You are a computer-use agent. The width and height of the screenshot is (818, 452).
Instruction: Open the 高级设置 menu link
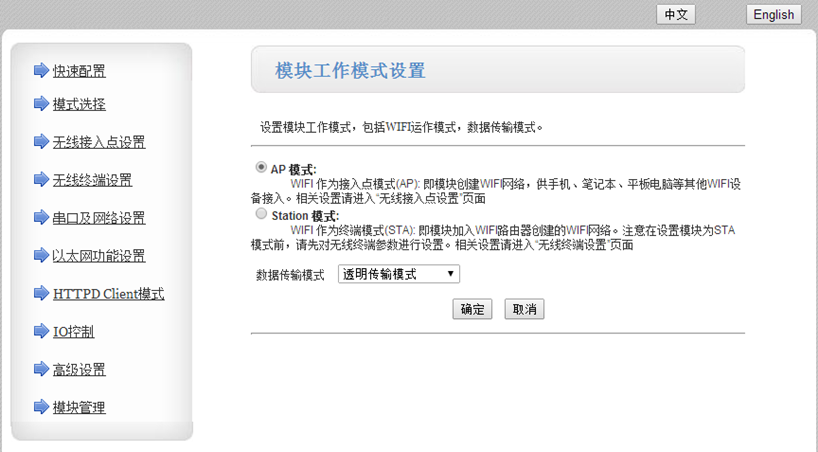[79, 370]
